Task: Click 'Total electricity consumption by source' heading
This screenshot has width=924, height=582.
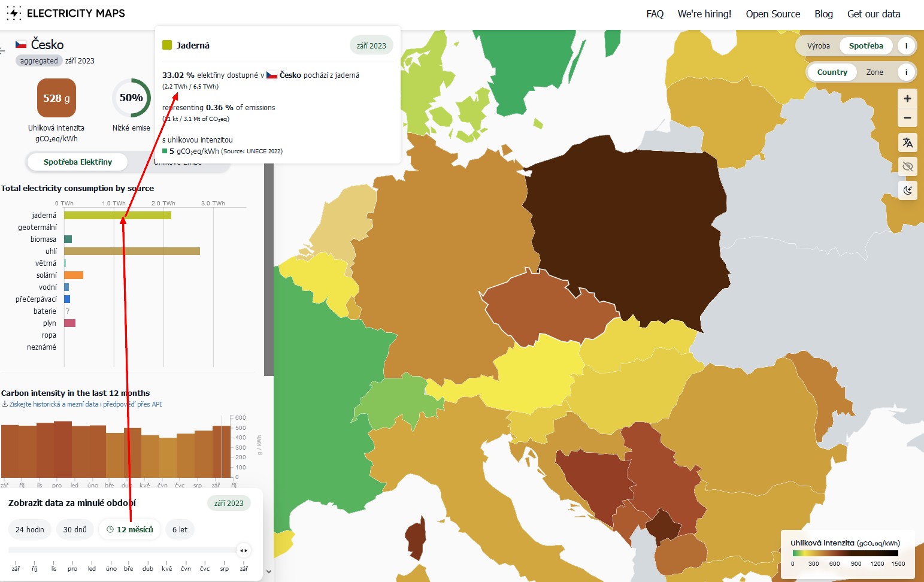Action: click(x=78, y=188)
